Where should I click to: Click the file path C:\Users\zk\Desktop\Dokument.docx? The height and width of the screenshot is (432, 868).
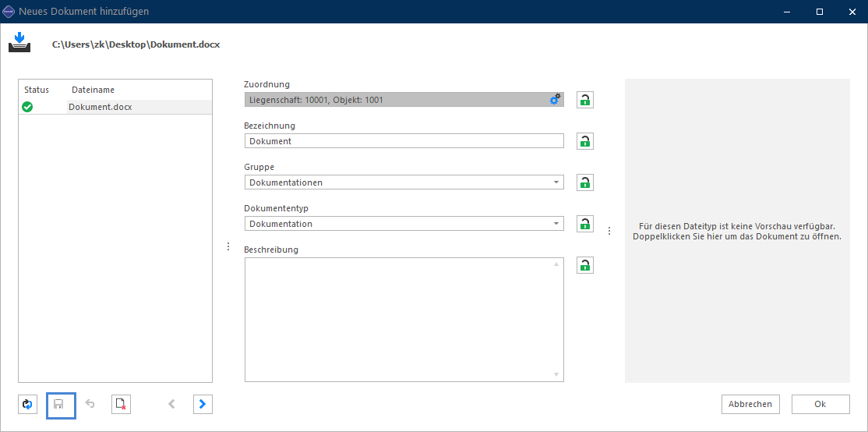tap(136, 45)
